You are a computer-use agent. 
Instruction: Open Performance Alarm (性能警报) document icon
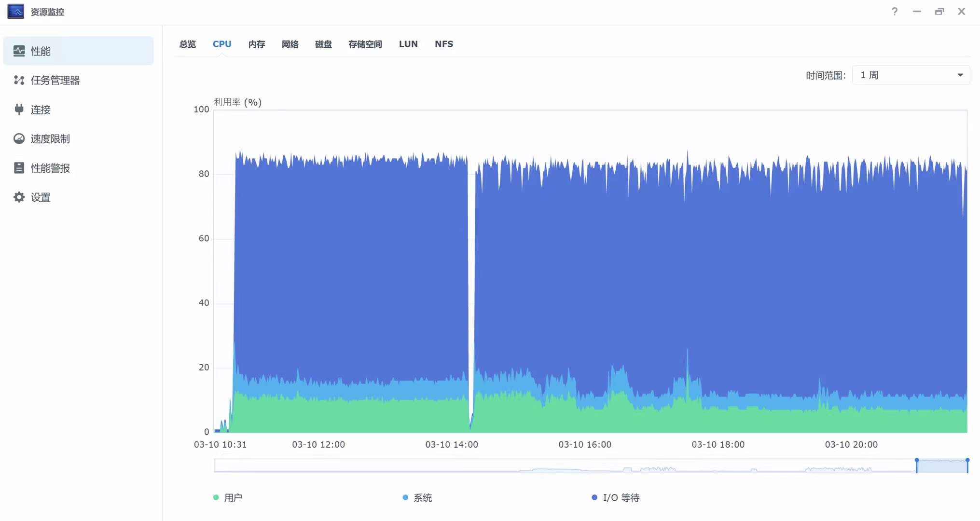point(19,168)
